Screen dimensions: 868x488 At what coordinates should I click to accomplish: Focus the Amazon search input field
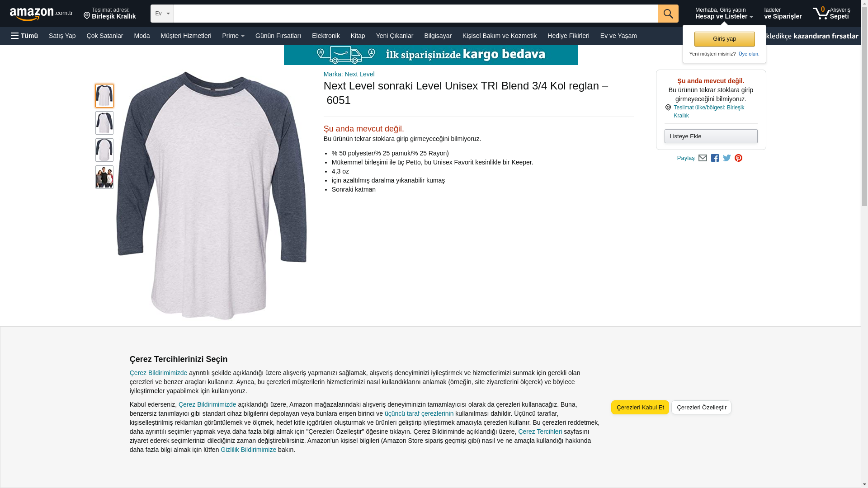click(416, 14)
